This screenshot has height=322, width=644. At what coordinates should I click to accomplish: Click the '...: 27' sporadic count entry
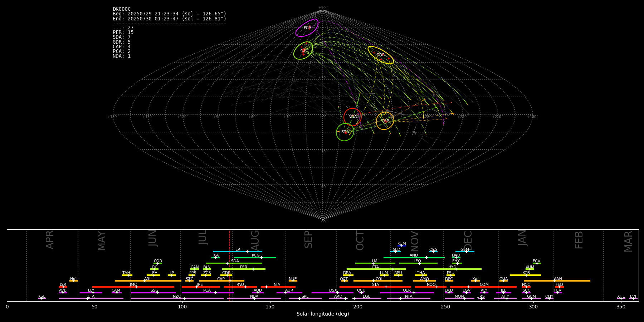click(x=123, y=28)
